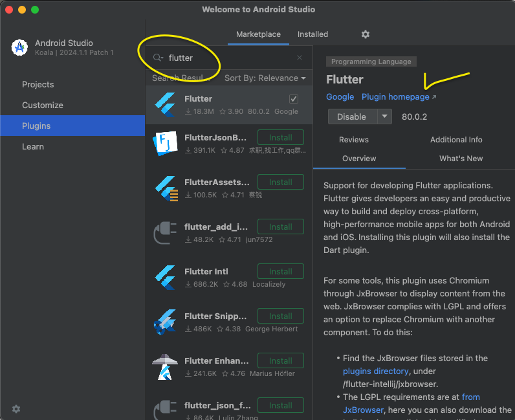Screen dimensions: 515x420
Task: Switch to the Marketplace tab
Action: [x=258, y=34]
